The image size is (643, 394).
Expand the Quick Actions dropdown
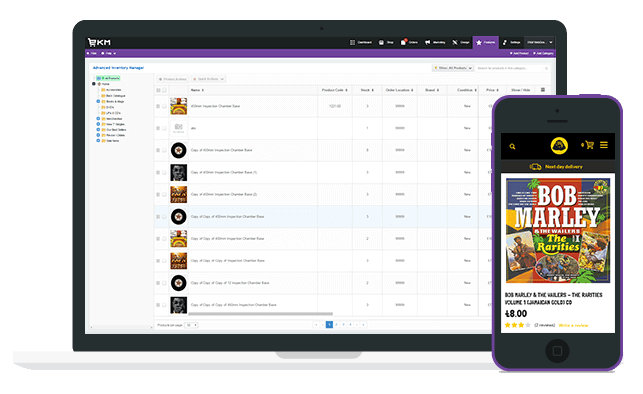coord(209,79)
